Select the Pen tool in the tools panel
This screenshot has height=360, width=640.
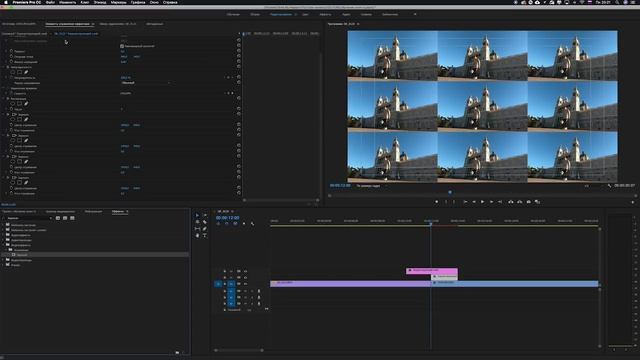[204, 229]
